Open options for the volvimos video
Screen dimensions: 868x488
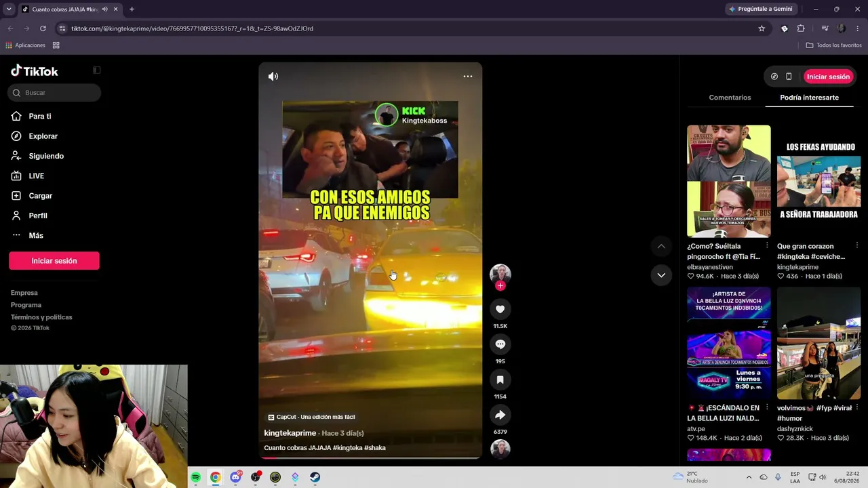click(x=857, y=407)
